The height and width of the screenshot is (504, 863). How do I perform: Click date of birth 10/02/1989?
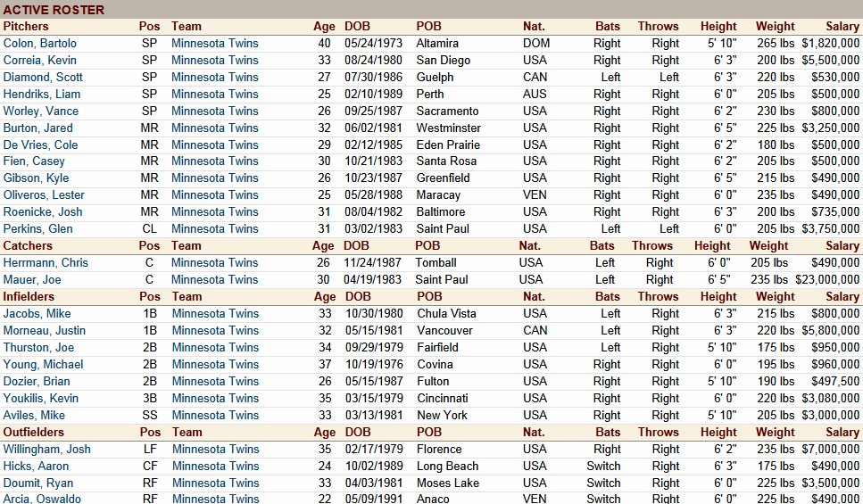(x=374, y=467)
